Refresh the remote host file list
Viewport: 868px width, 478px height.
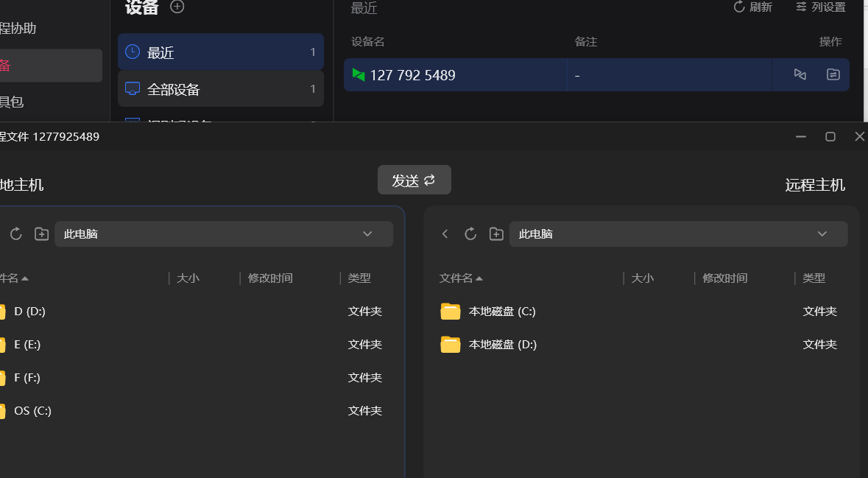point(470,234)
